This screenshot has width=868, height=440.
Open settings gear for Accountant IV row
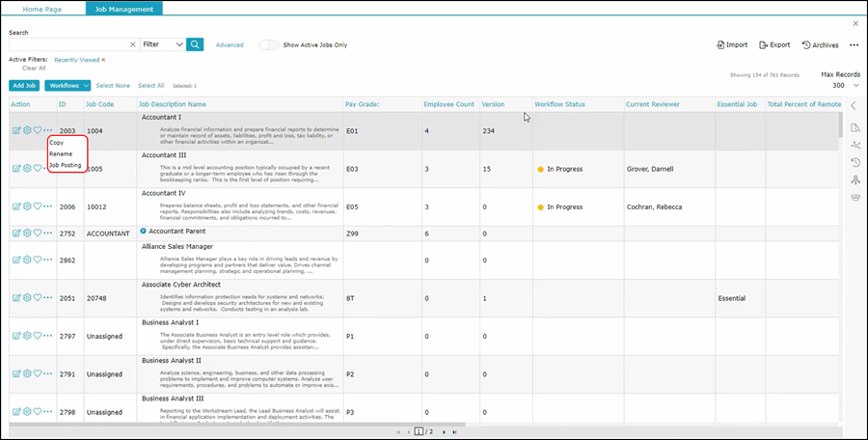click(27, 206)
